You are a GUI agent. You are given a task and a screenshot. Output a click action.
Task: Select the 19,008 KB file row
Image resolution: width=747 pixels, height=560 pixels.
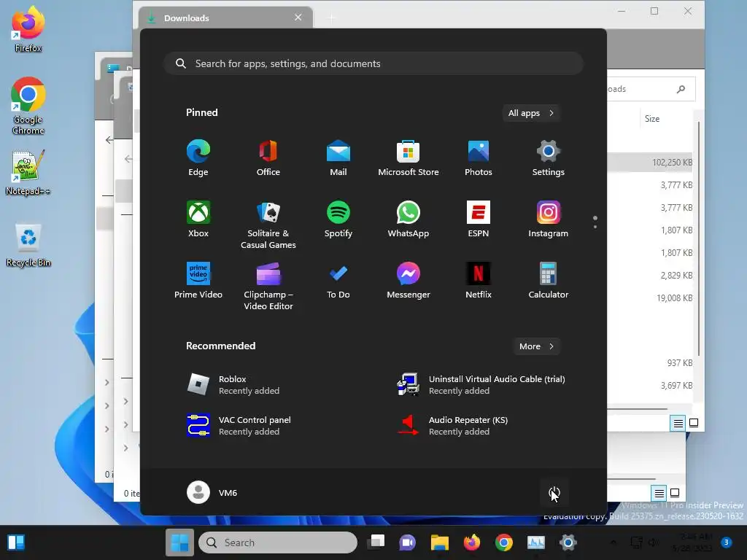click(650, 298)
